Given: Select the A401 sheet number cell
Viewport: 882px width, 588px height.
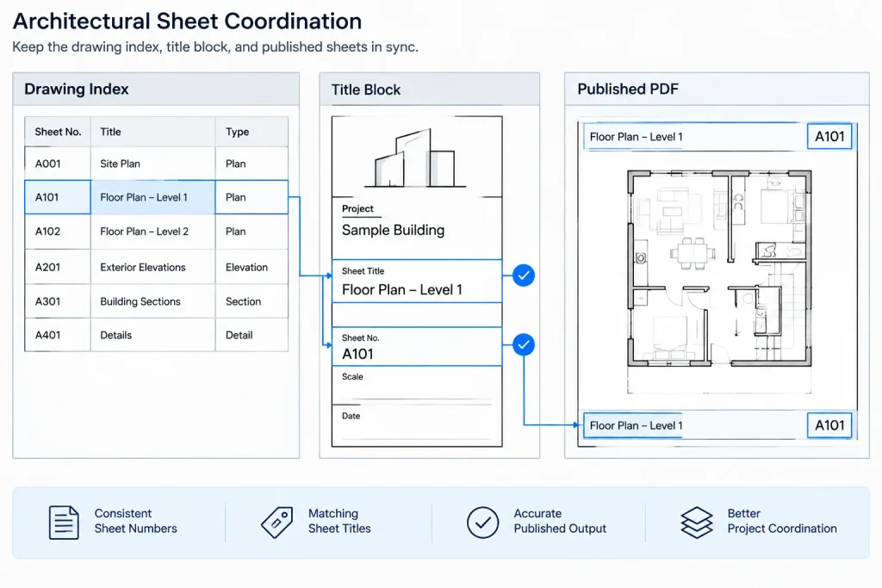Looking at the screenshot, I should (58, 335).
